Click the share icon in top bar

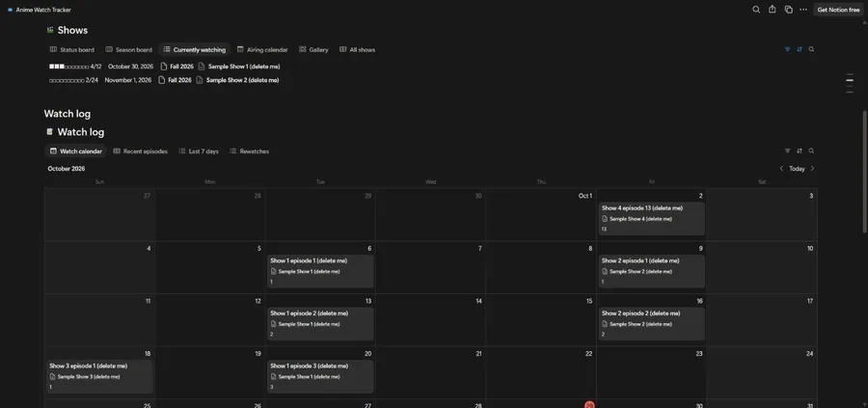pyautogui.click(x=772, y=10)
